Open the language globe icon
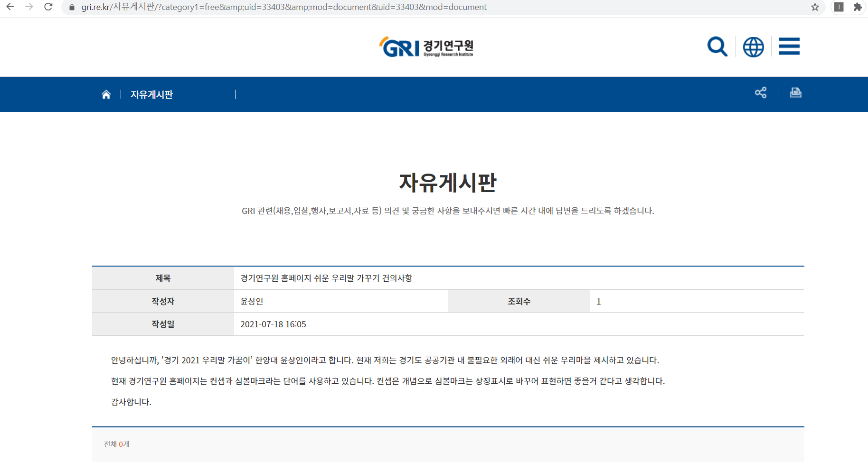This screenshot has height=462, width=868. [x=754, y=46]
